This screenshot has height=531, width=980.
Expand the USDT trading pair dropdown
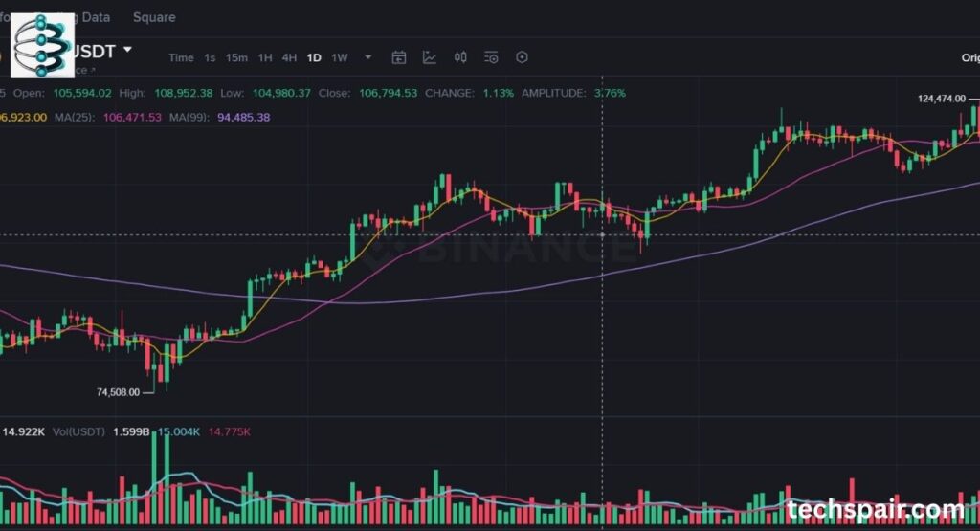127,49
